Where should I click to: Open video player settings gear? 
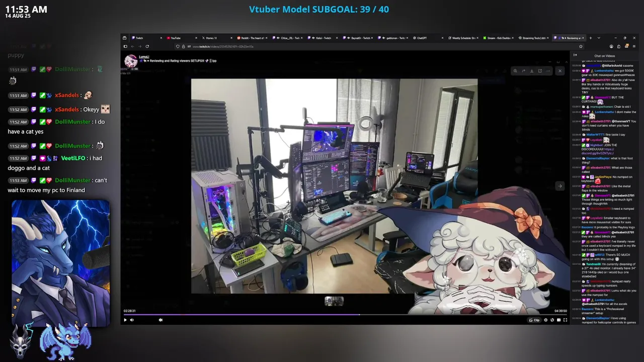[546, 320]
